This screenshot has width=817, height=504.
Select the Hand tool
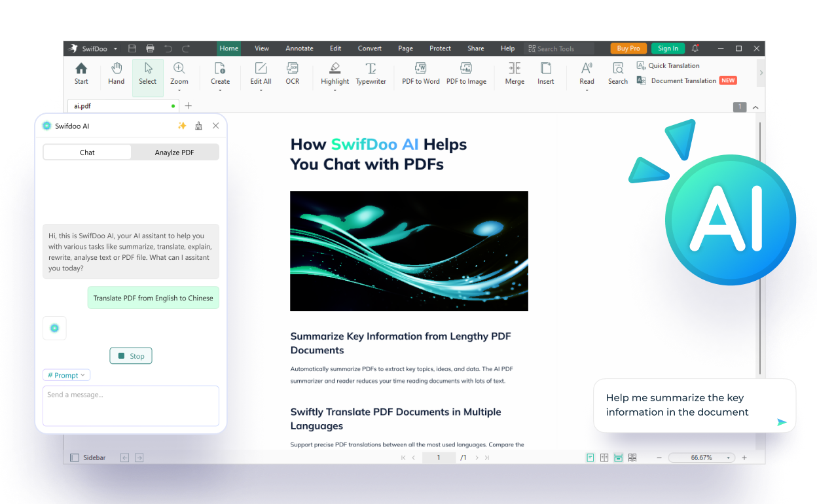(x=116, y=69)
